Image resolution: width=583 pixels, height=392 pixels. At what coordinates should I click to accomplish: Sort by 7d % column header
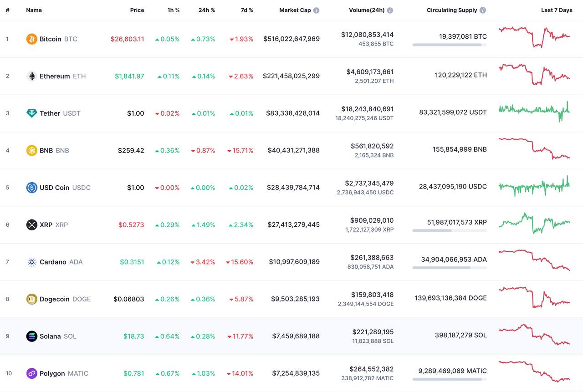click(x=247, y=10)
